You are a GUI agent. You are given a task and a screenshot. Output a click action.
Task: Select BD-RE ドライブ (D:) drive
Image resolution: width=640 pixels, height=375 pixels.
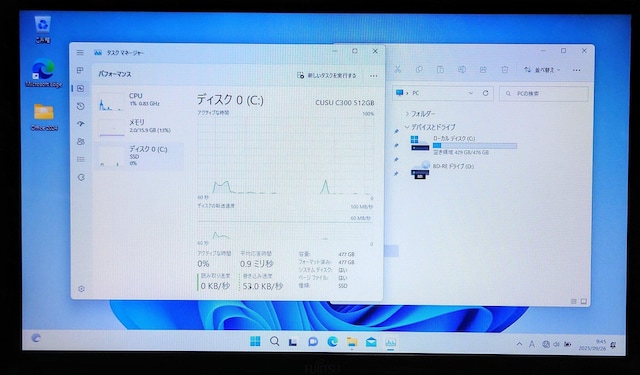pos(443,169)
